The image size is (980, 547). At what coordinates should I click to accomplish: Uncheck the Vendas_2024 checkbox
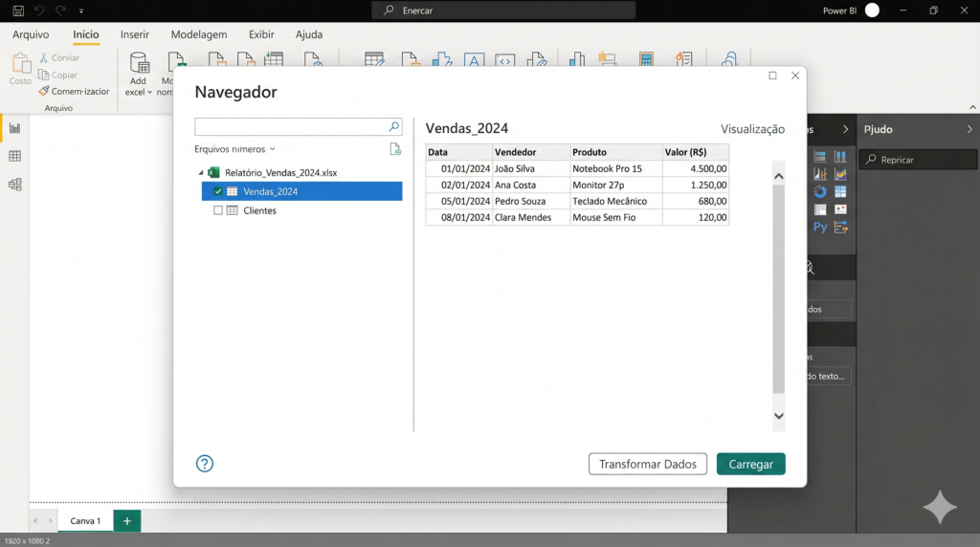pos(217,191)
